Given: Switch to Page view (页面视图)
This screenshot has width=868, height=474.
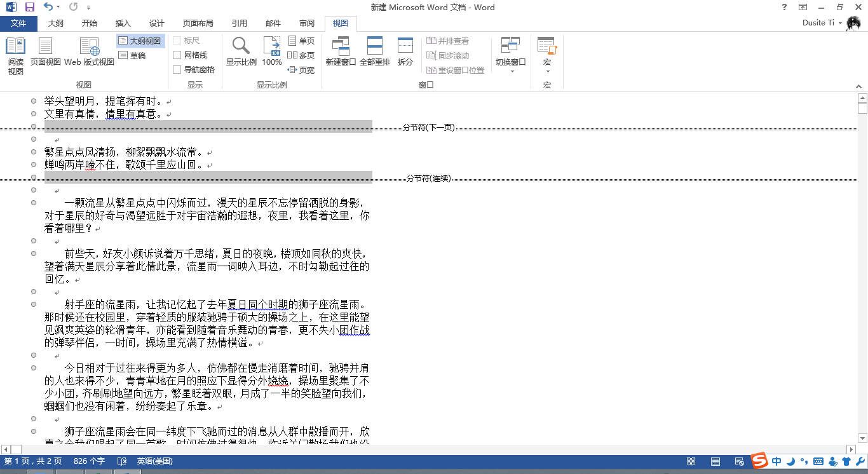Looking at the screenshot, I should pos(45,52).
